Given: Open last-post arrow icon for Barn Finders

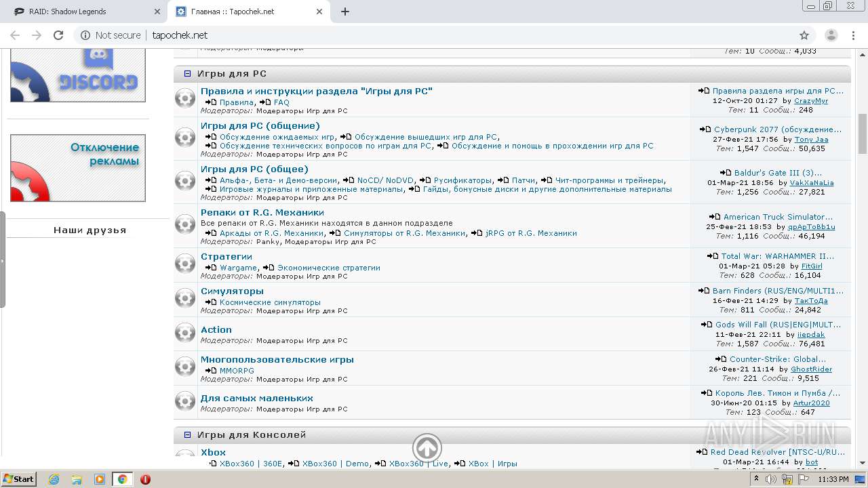Looking at the screenshot, I should click(x=705, y=291).
